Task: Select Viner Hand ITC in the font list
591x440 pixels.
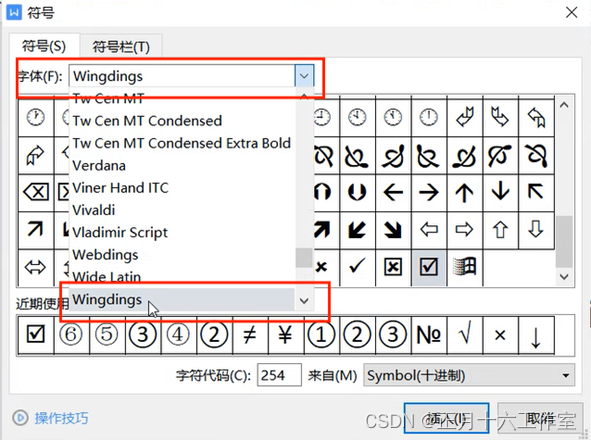Action: 183,188
